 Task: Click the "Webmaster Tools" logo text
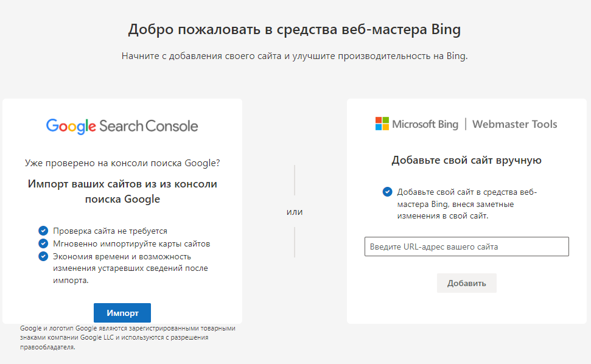(x=514, y=124)
